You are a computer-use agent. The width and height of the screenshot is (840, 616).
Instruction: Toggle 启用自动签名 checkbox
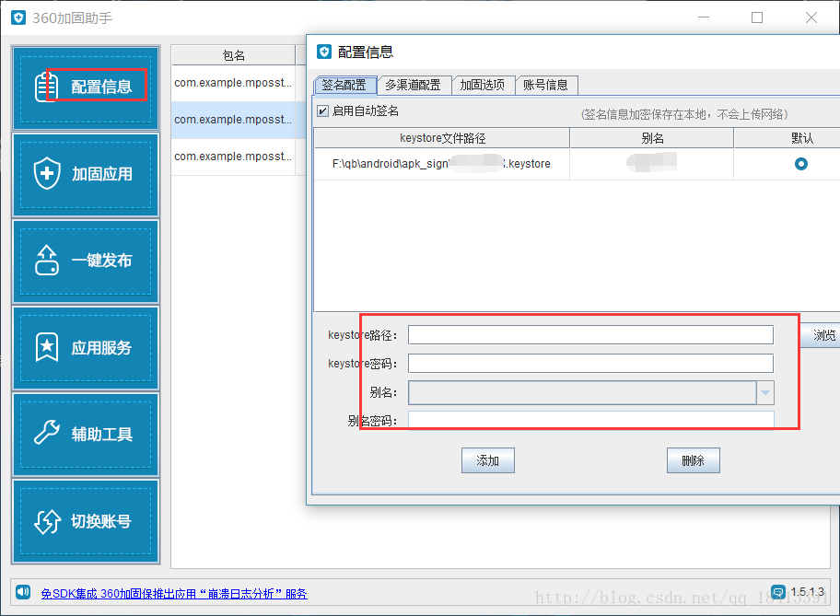tap(322, 110)
